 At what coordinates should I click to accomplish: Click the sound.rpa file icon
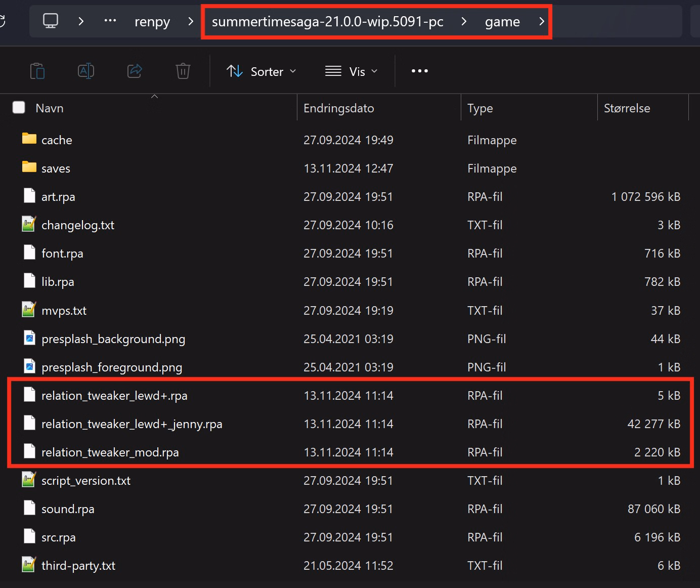pyautogui.click(x=29, y=508)
